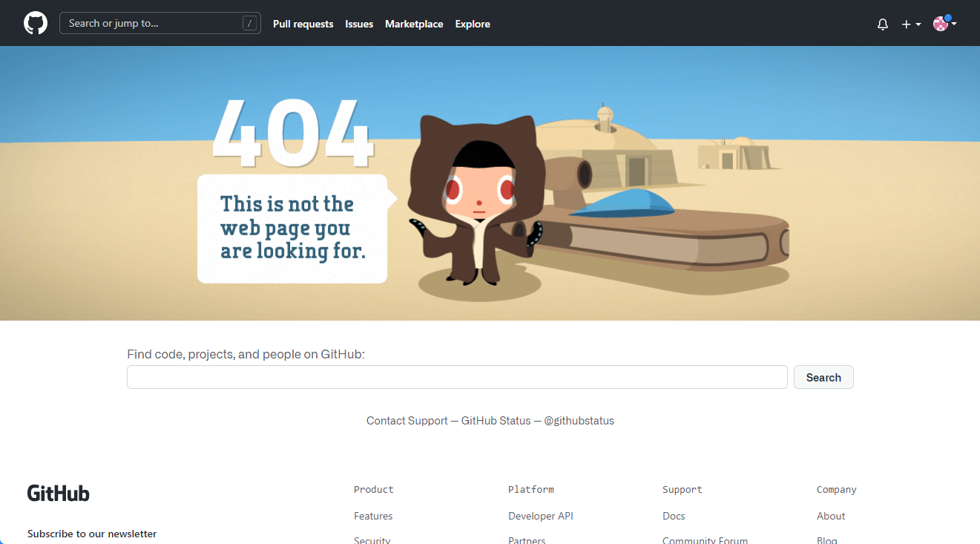This screenshot has width=980, height=544.
Task: Click the large 404 graphic
Action: [x=292, y=134]
